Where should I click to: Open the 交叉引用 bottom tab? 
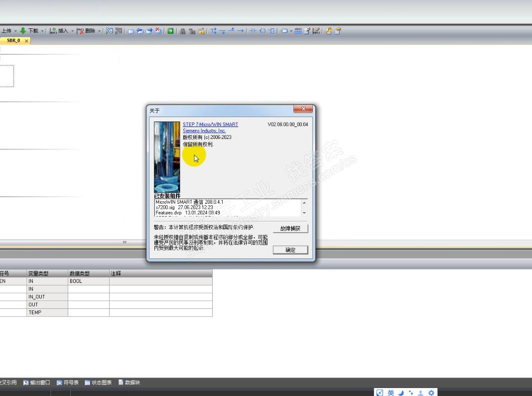pyautogui.click(x=8, y=383)
